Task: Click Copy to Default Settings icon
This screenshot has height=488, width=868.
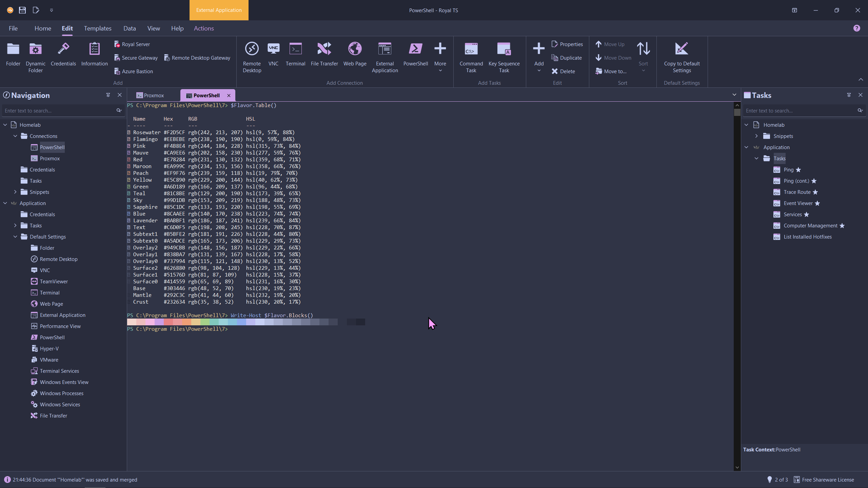Action: (682, 49)
